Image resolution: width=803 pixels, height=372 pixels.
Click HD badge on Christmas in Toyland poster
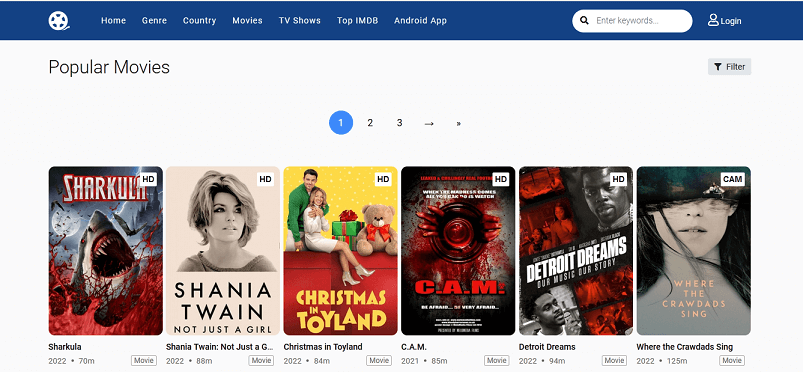(383, 179)
